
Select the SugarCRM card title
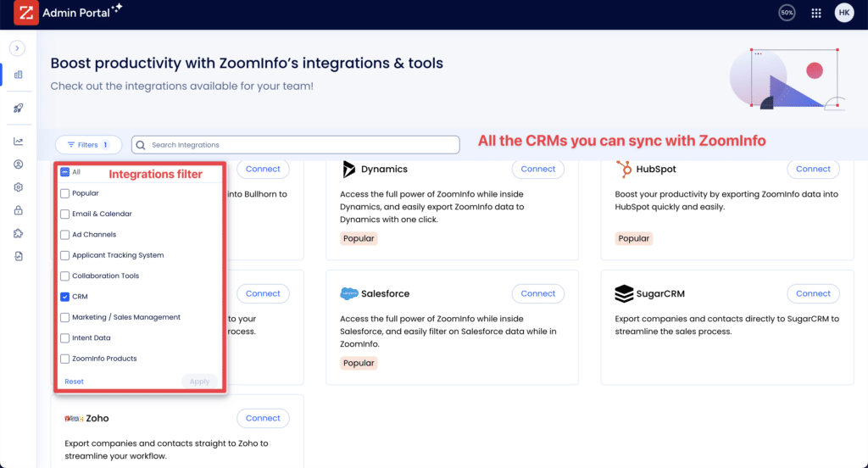tap(660, 293)
